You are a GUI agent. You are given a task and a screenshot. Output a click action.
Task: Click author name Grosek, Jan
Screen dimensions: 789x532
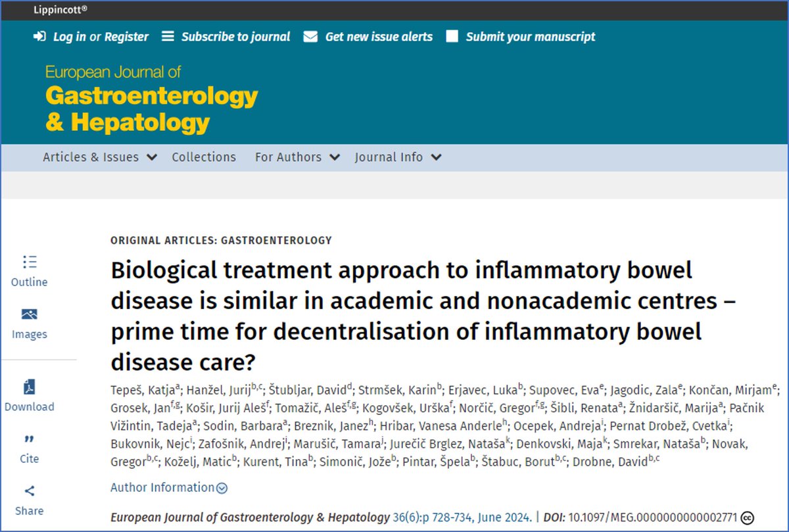coord(141,408)
